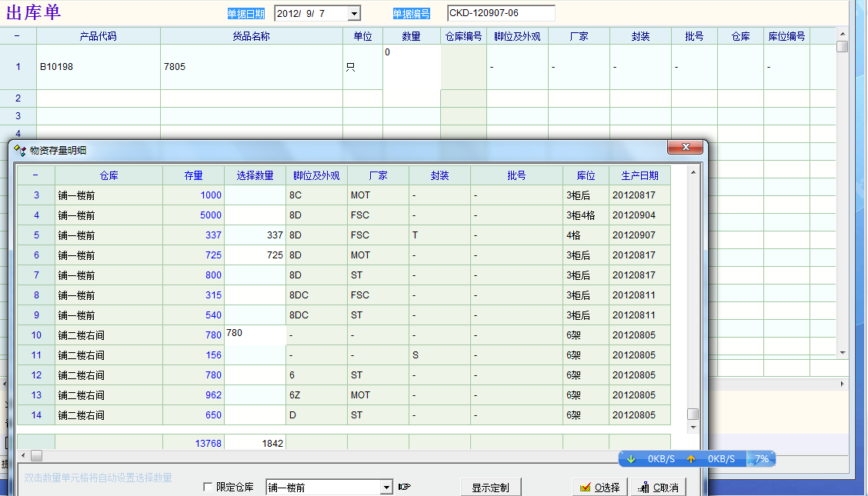Click the 显示定制 button
Viewport: 868px width, 496px height.
pyautogui.click(x=490, y=487)
